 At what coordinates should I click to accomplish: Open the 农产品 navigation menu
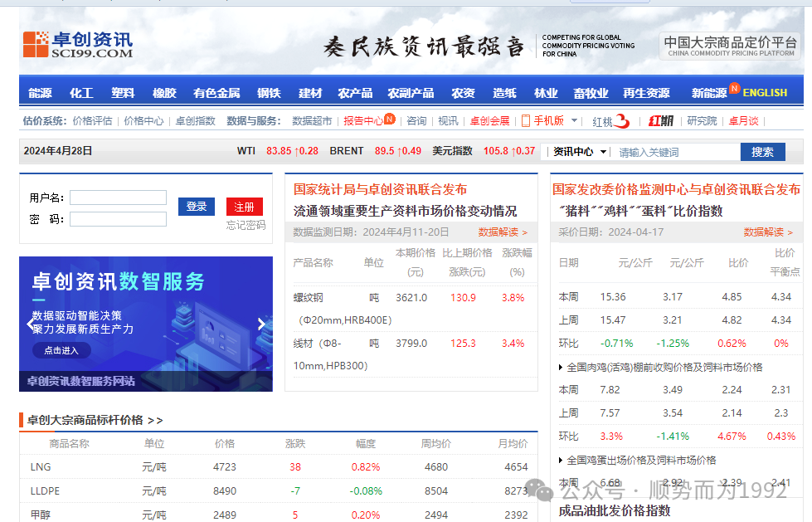pos(355,93)
